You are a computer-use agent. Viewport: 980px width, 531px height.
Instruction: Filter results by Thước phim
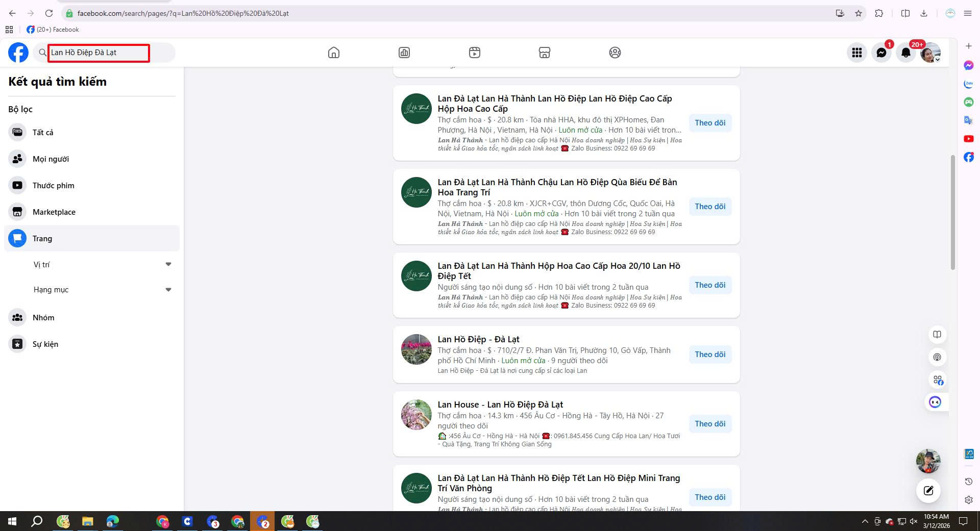pyautogui.click(x=92, y=186)
